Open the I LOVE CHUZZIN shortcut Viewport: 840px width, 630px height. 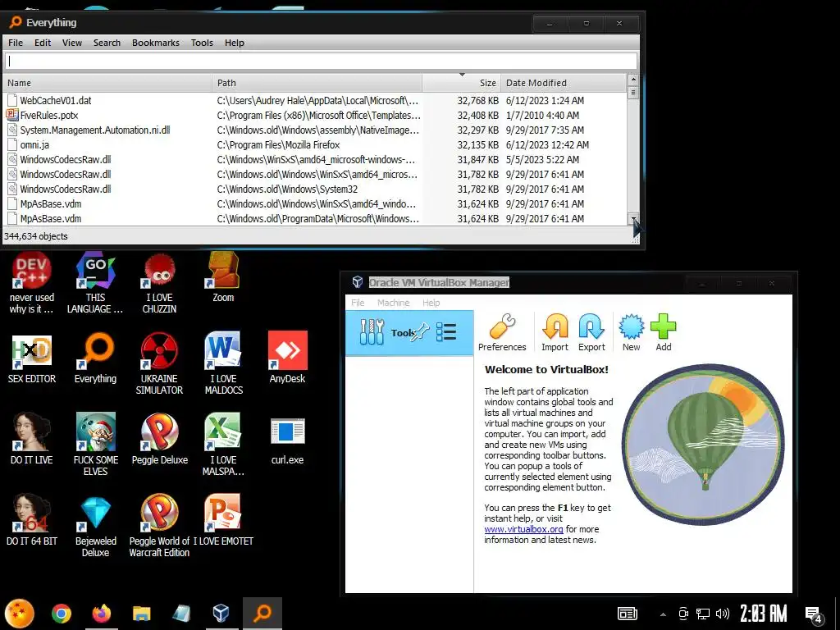click(159, 283)
